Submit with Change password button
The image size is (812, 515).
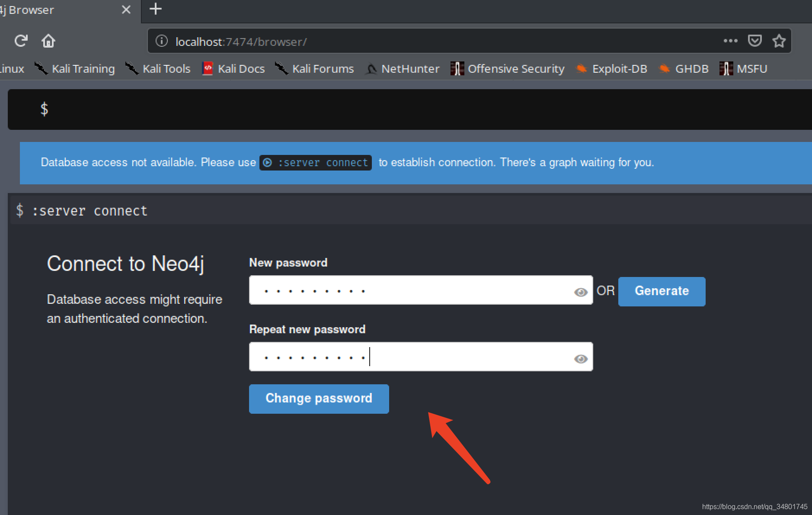tap(319, 399)
